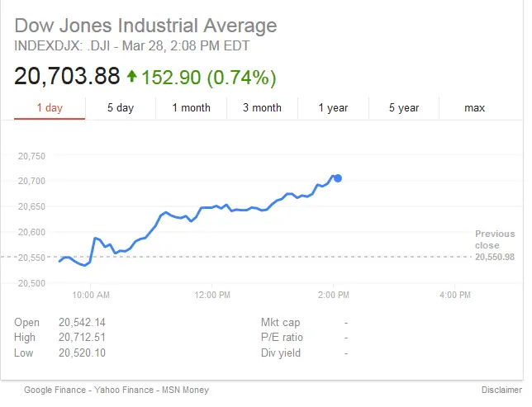Click the Previous close label on chart
Viewport: 532px width, 407px height.
494,239
